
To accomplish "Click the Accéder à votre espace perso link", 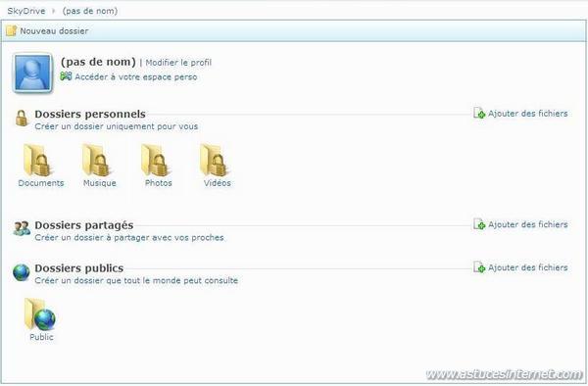I will [x=136, y=76].
